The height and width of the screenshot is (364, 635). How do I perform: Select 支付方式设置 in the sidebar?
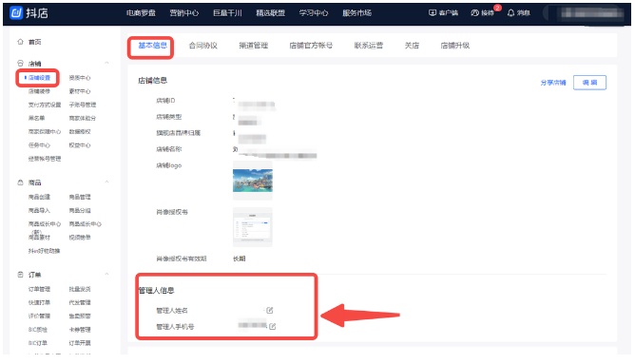tap(45, 105)
